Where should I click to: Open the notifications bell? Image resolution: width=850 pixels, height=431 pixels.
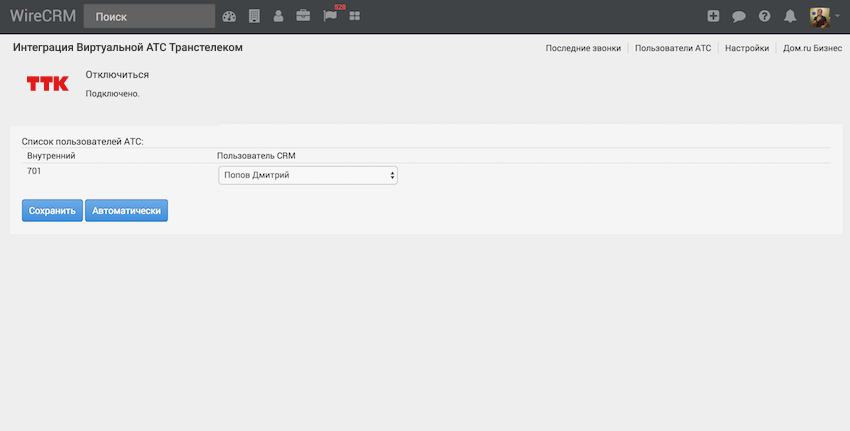coord(790,16)
